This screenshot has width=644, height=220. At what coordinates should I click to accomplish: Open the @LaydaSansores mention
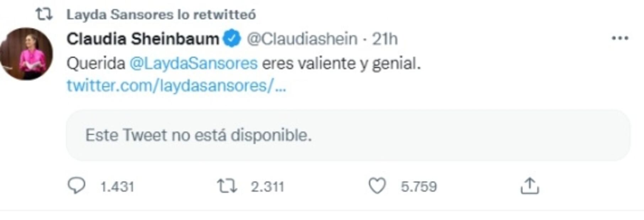[193, 64]
